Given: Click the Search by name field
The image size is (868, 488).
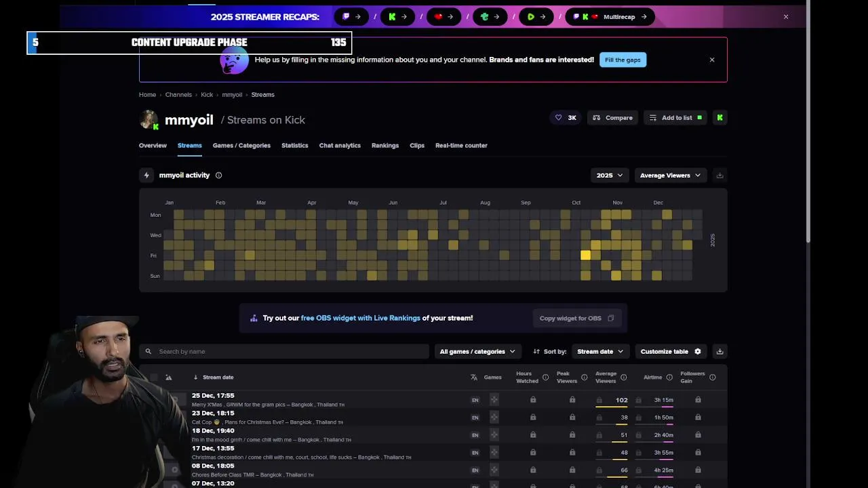Looking at the screenshot, I should [284, 351].
